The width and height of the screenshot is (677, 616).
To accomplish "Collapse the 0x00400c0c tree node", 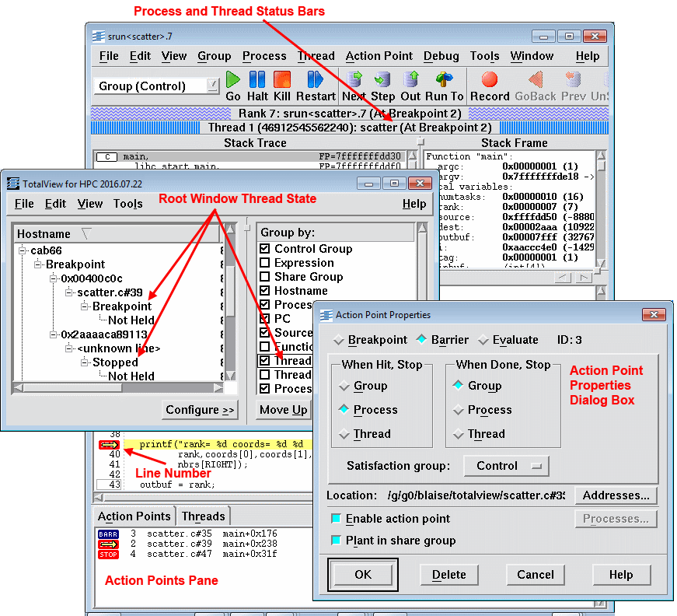I will coord(53,278).
